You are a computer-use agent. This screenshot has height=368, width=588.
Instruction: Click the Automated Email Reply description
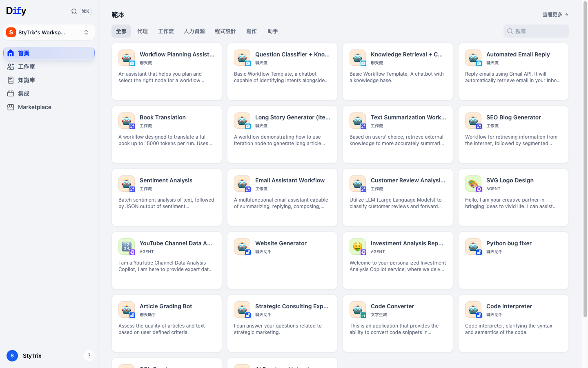click(513, 77)
